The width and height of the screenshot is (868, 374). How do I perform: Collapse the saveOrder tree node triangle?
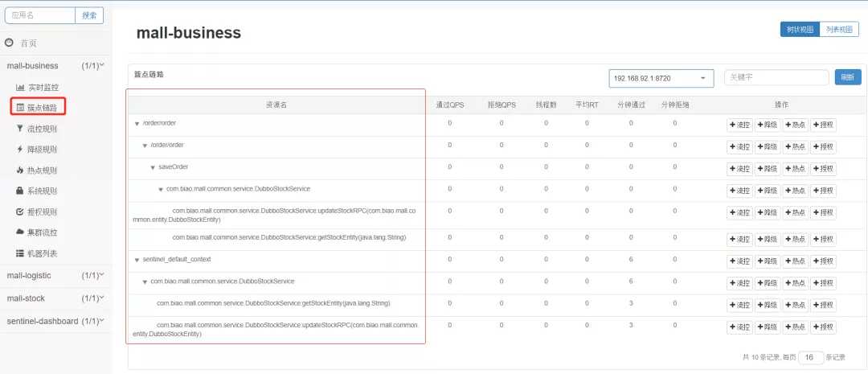(153, 167)
